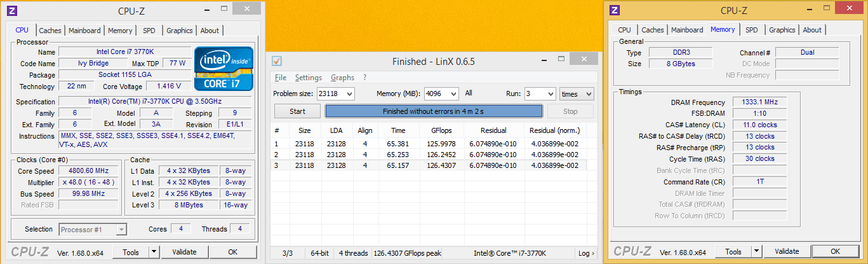Click the CPU-Z logo icon in left window title
The image size is (868, 264).
(12, 10)
